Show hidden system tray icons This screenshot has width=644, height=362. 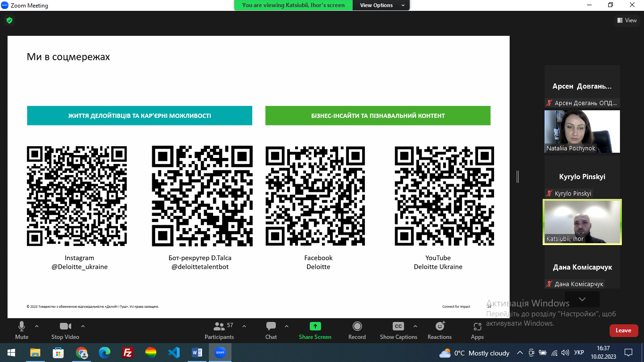click(x=520, y=353)
